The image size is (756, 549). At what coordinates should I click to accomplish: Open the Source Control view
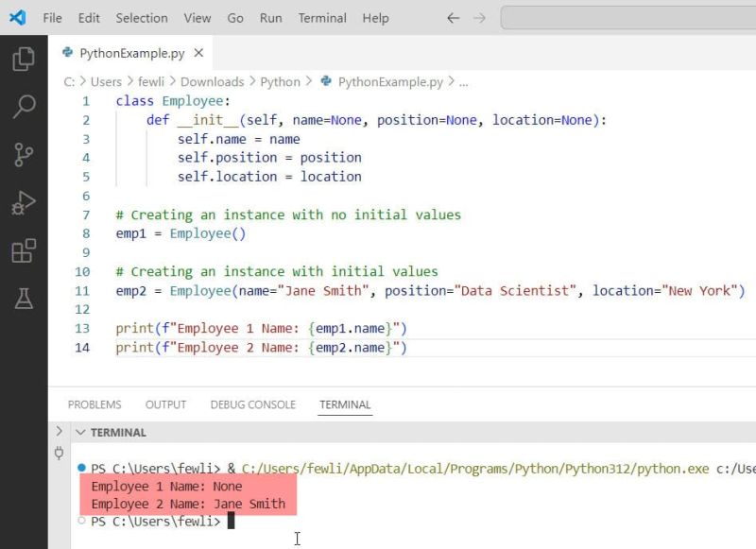(x=23, y=154)
